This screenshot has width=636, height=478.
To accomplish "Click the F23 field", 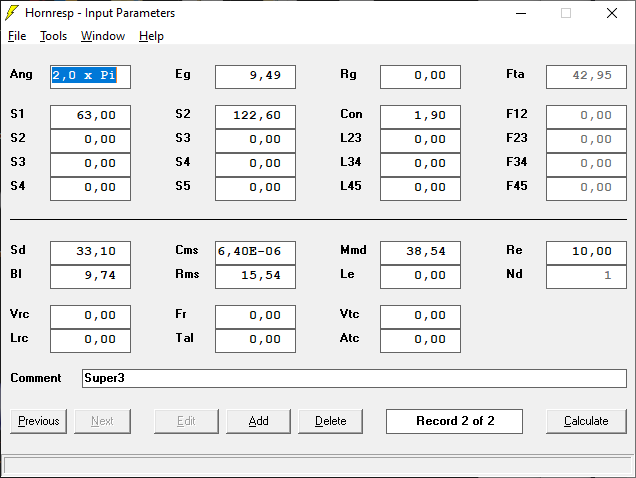I will [587, 141].
